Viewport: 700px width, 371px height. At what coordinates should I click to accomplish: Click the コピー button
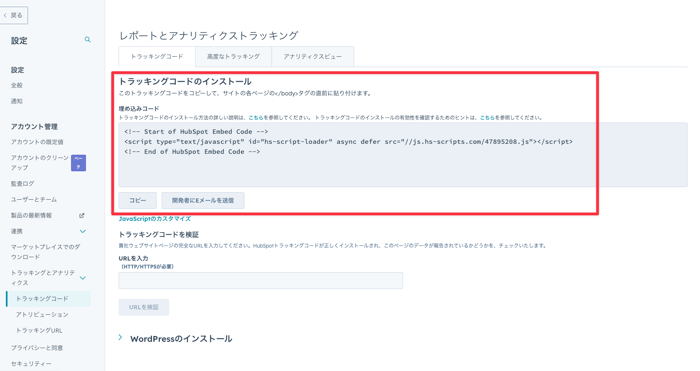(138, 200)
